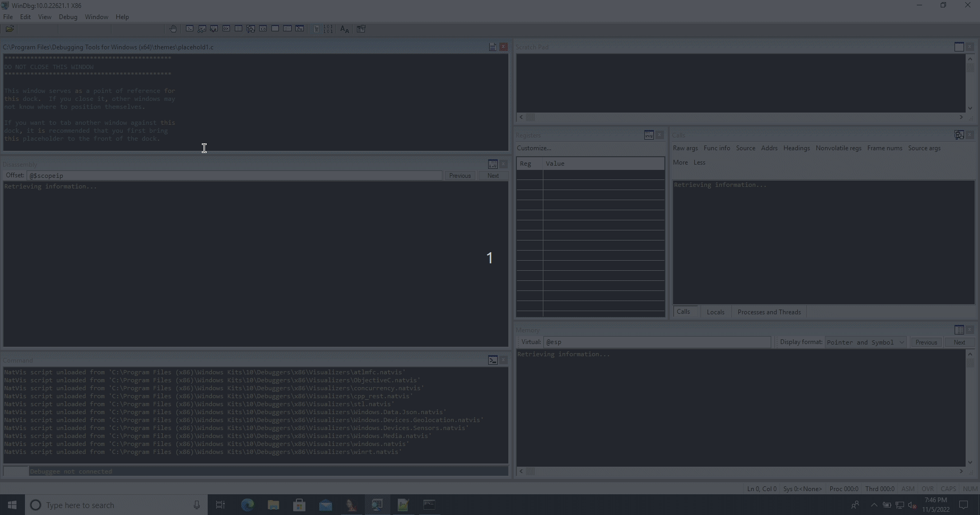Open the Memory window toolbar icon
This screenshot has width=980, height=515.
[x=238, y=29]
